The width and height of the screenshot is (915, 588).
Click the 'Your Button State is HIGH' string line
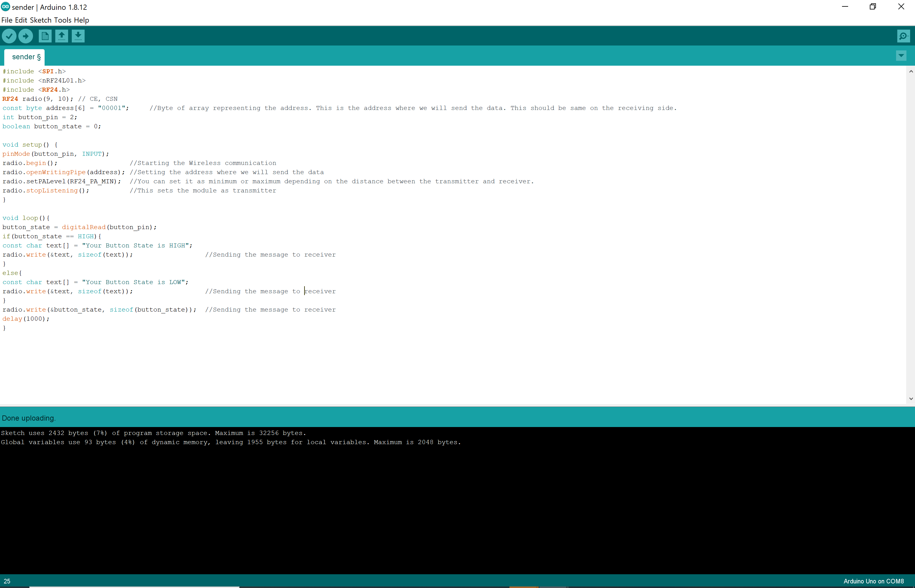(98, 246)
